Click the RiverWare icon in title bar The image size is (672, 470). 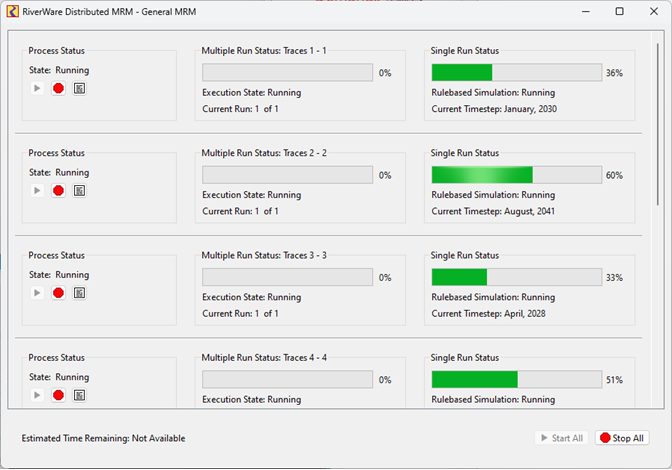[12, 11]
